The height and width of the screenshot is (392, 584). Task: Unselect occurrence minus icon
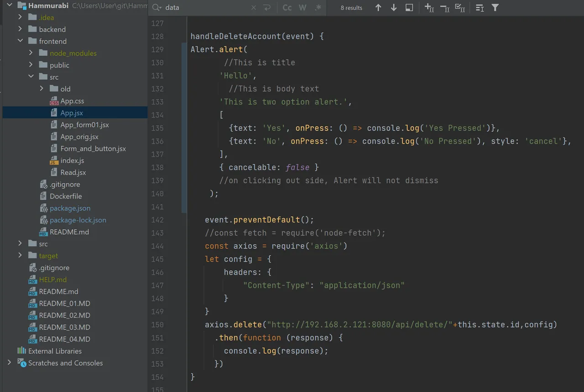coord(445,8)
